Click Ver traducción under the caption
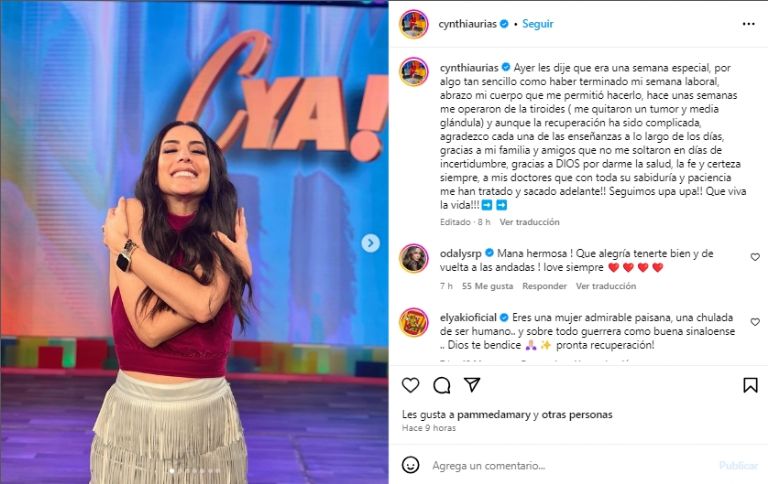Image resolution: width=768 pixels, height=484 pixels. (x=529, y=222)
